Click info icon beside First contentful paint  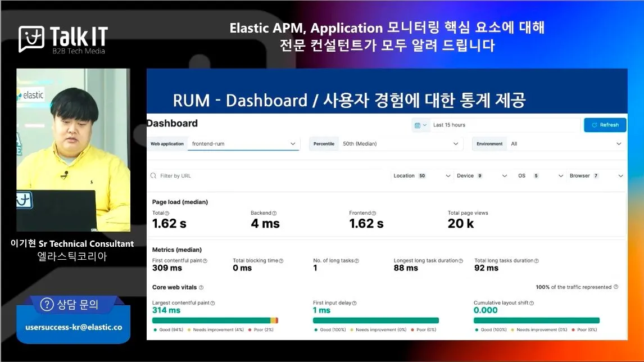tap(205, 261)
